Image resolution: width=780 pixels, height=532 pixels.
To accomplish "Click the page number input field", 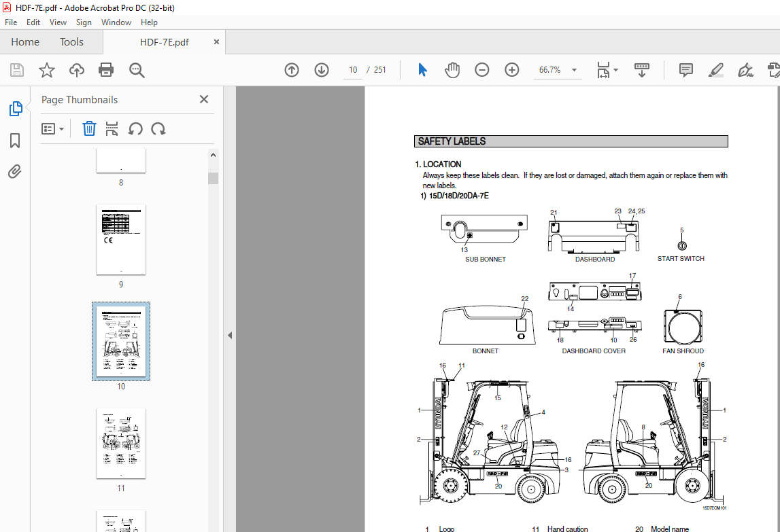I will coord(353,70).
